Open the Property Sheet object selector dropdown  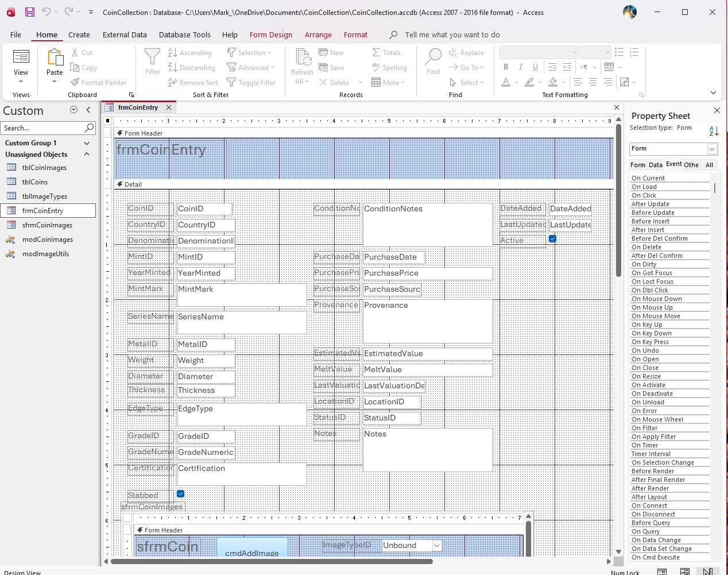pos(712,149)
